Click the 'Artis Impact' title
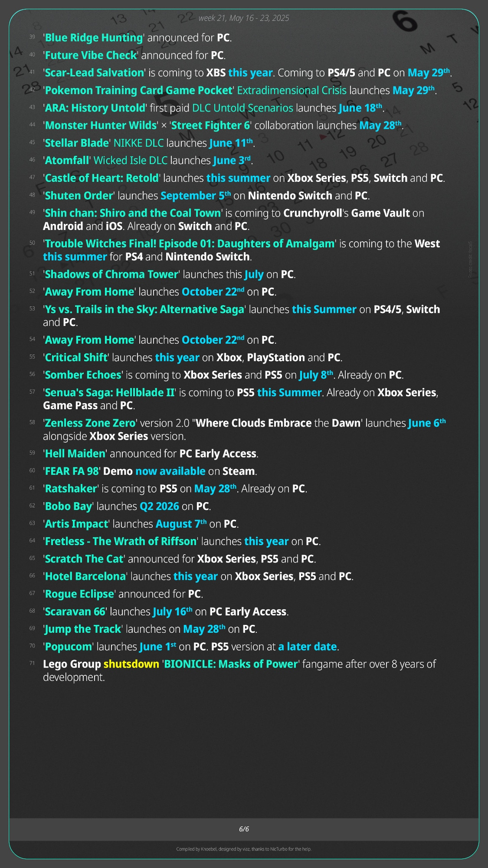 pyautogui.click(x=76, y=524)
